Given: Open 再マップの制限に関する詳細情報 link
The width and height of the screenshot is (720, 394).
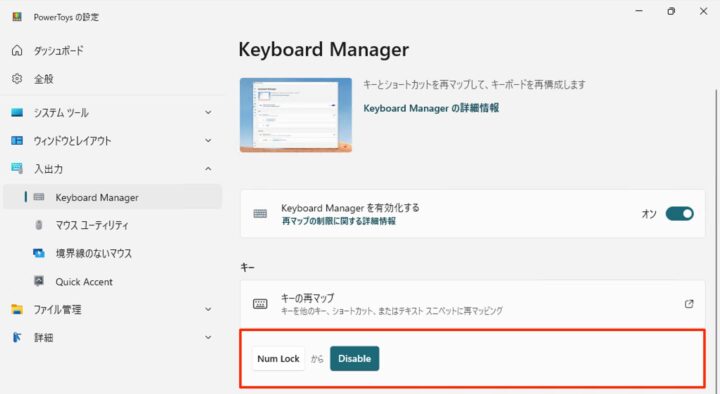Looking at the screenshot, I should click(338, 221).
